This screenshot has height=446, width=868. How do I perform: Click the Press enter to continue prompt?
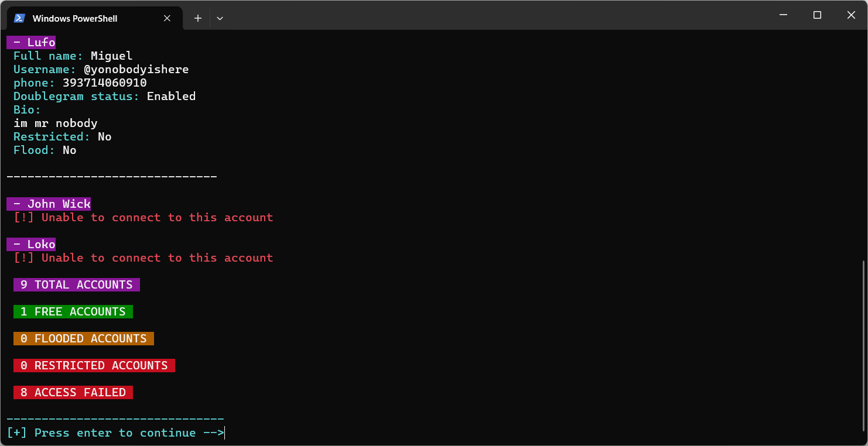tap(115, 433)
